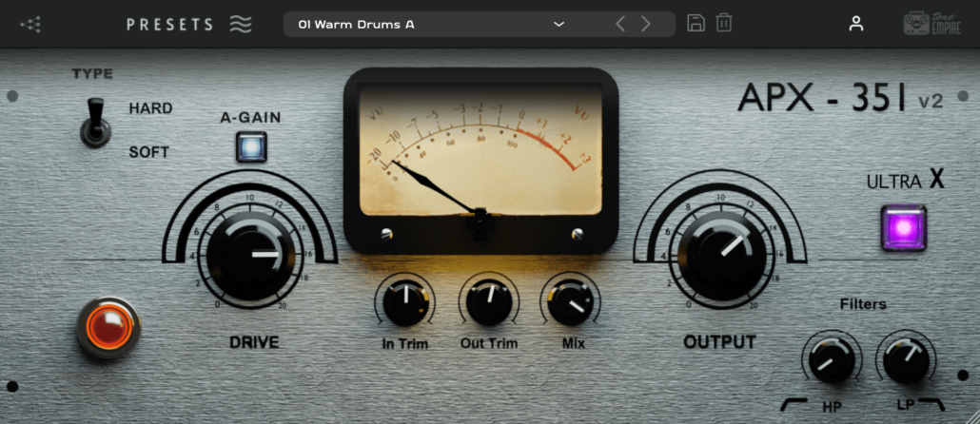Click the PRESETS menu label
The image size is (980, 424).
coord(170,24)
